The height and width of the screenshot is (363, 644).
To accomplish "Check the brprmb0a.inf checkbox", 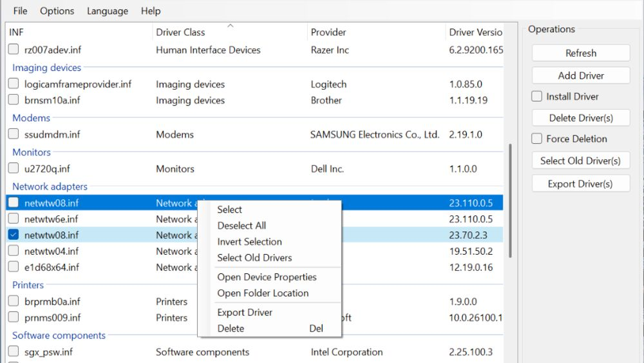I will 14,301.
